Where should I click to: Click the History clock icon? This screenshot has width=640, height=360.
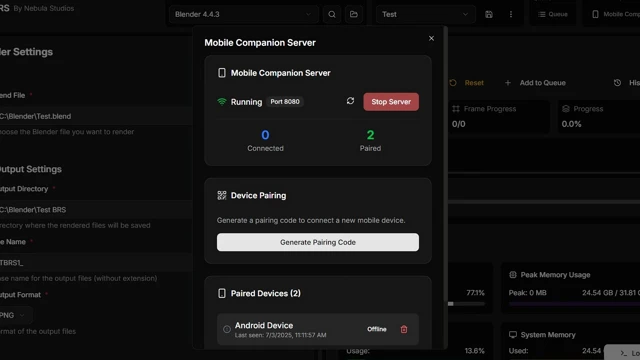point(617,82)
